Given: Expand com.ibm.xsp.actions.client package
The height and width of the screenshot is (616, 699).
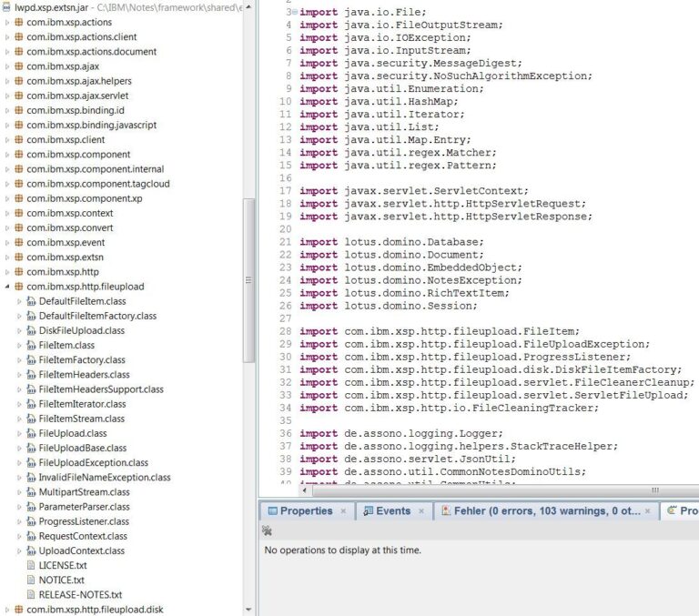Looking at the screenshot, I should [6, 37].
